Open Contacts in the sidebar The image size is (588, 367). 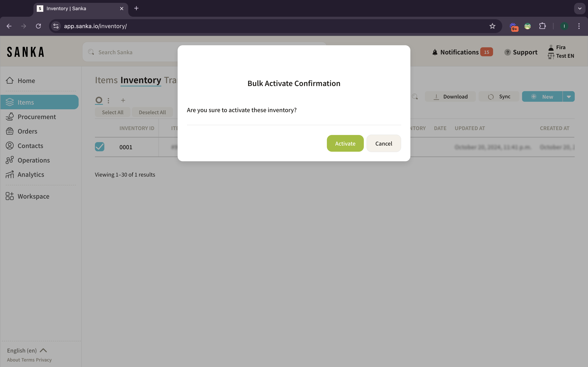30,146
